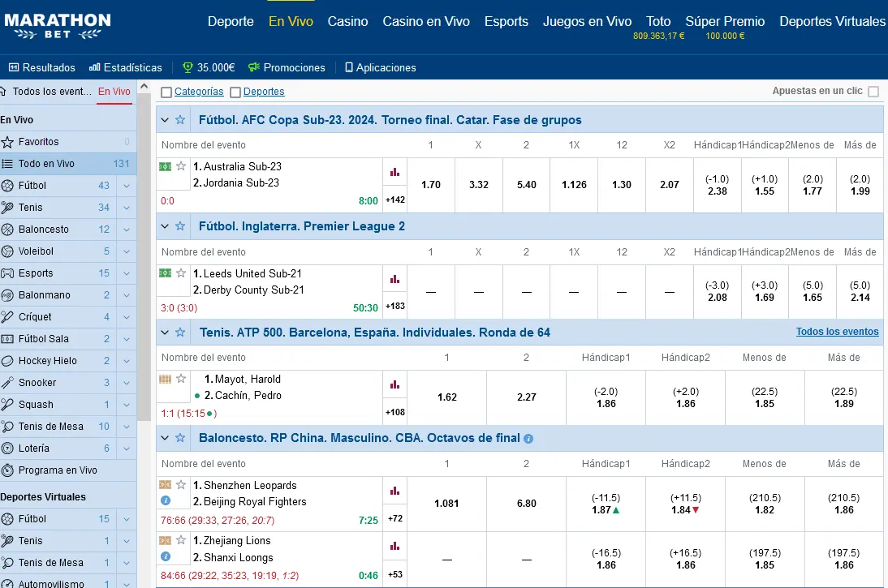Select Todo en Vivo 131 sidebar item
The width and height of the screenshot is (888, 588).
pos(68,164)
